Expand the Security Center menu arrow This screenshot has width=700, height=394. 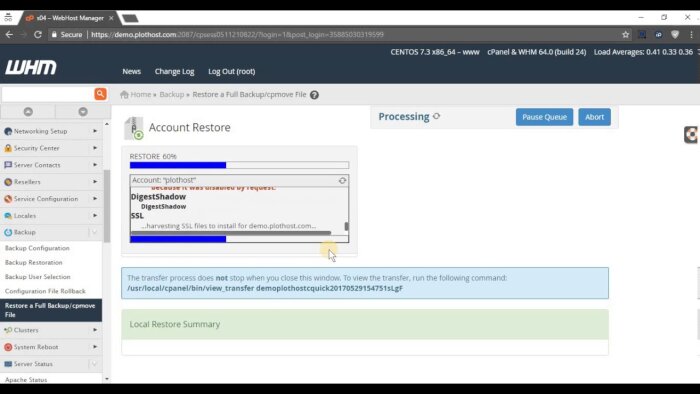tap(95, 148)
